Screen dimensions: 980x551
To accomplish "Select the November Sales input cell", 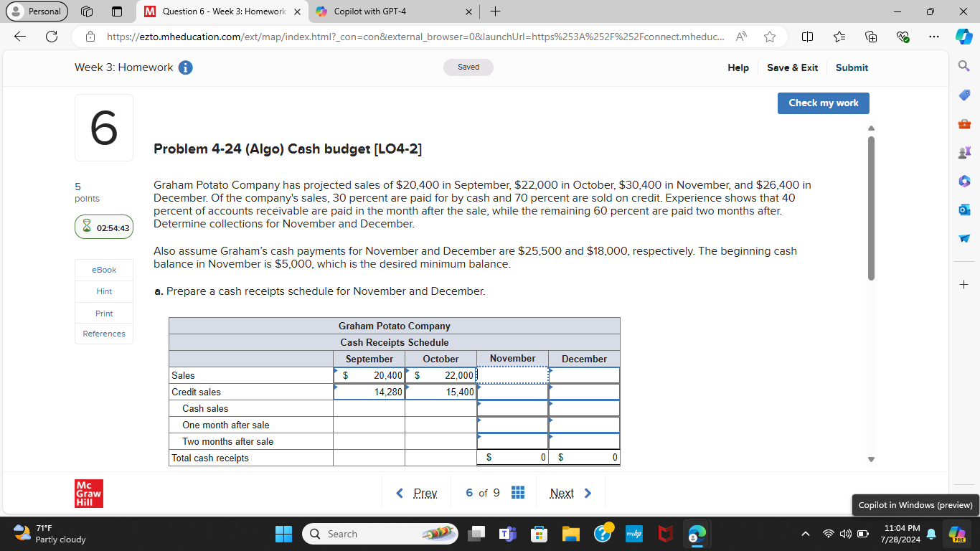I will (x=513, y=375).
